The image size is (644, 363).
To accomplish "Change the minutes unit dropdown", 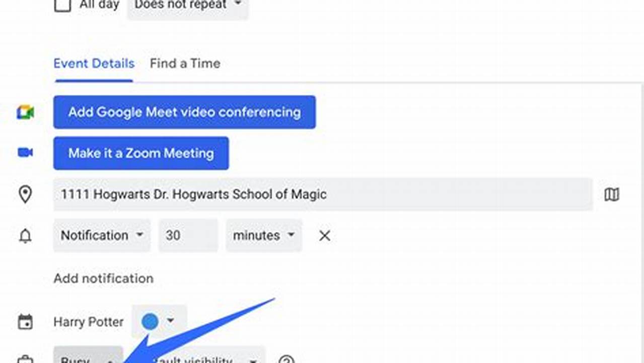I will (x=264, y=235).
